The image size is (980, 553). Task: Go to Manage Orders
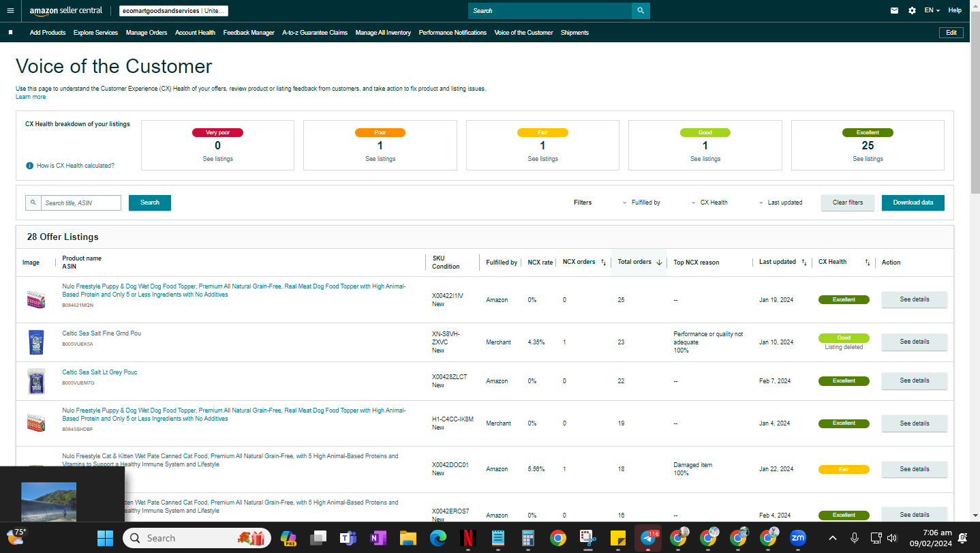click(147, 33)
